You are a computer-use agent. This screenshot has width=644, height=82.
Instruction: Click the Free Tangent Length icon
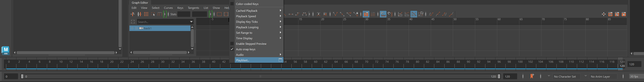coord(349,14)
